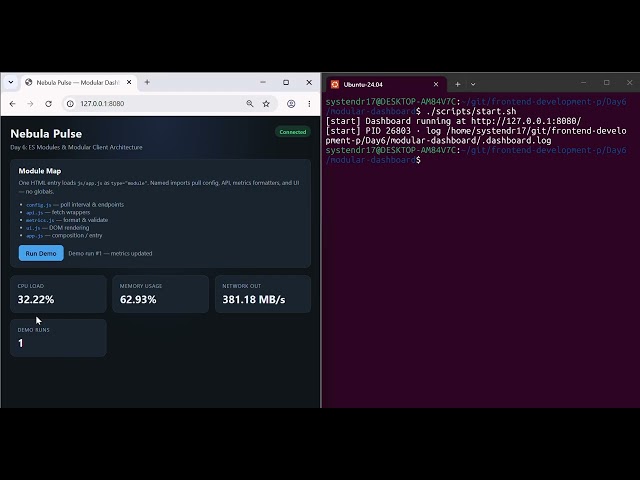This screenshot has height=480, width=640.
Task: Open the browser profile icon
Action: click(291, 104)
